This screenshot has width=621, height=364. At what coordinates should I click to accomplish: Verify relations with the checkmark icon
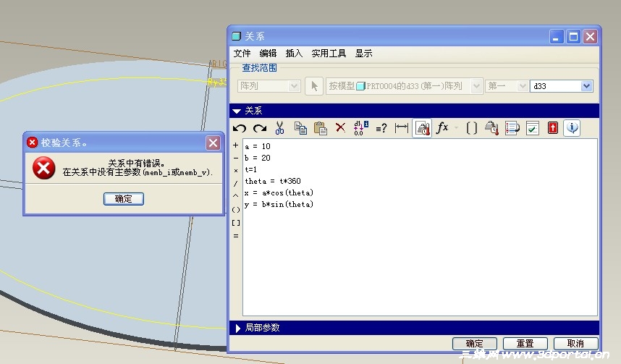pos(532,128)
